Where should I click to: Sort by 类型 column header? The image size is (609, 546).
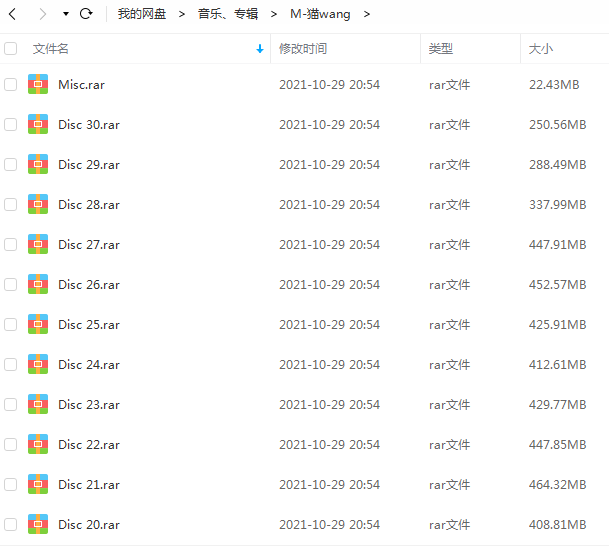440,49
